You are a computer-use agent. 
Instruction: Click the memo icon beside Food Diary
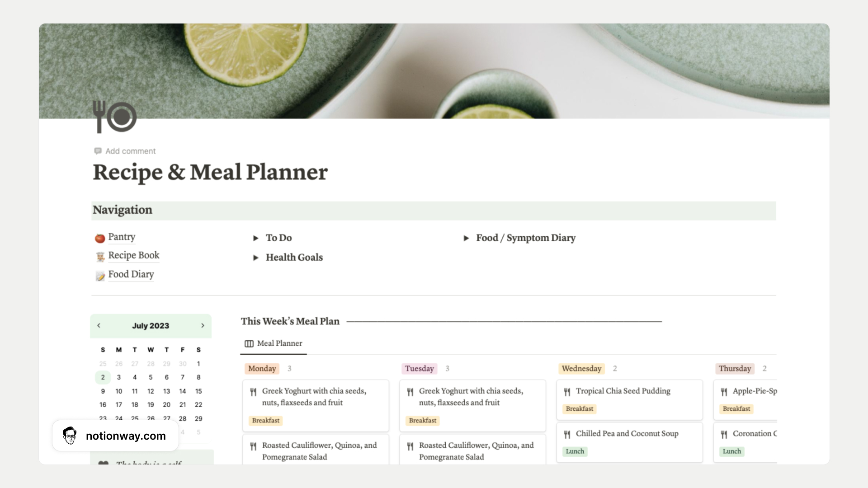tap(100, 274)
